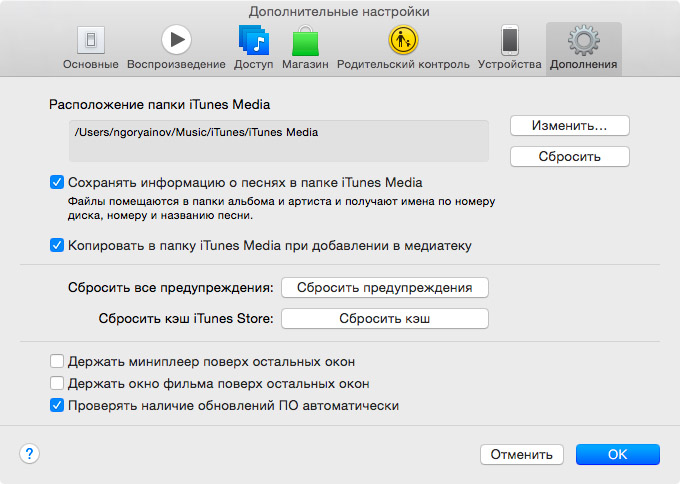Click the help question mark icon

[x=29, y=453]
